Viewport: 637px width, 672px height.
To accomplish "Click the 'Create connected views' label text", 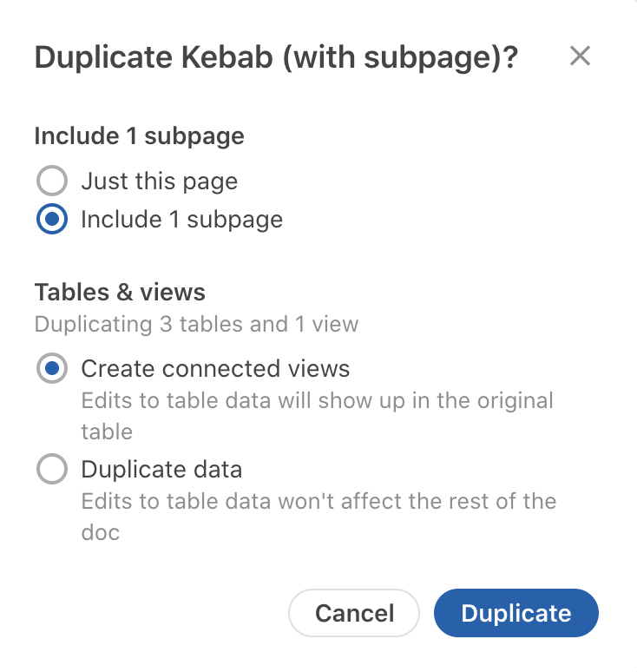I will point(215,369).
